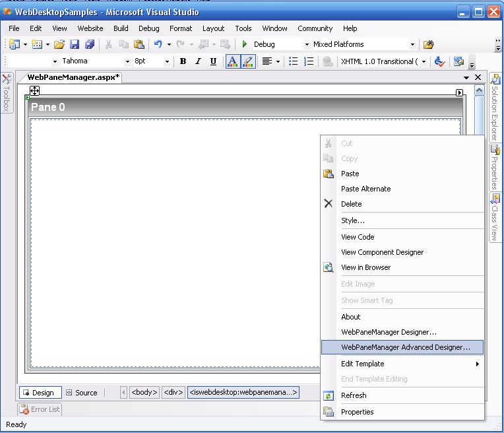
Task: Toggle Bold formatting button
Action: 183,61
